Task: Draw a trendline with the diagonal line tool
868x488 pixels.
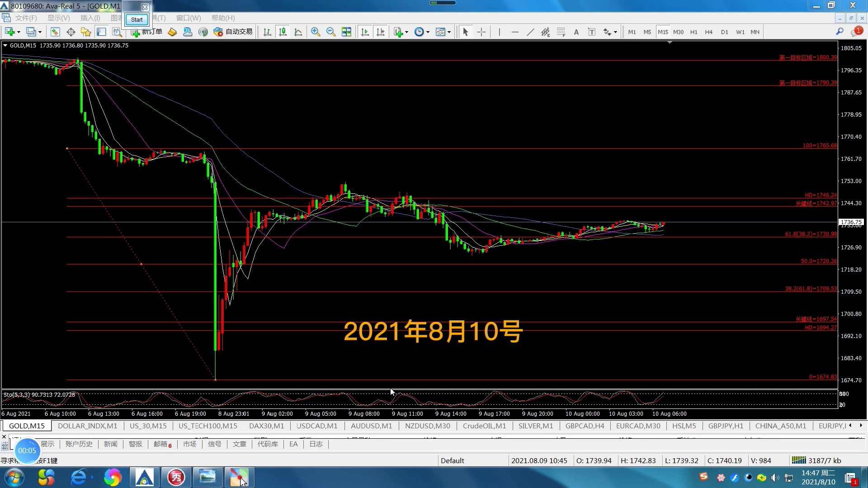Action: (x=530, y=32)
